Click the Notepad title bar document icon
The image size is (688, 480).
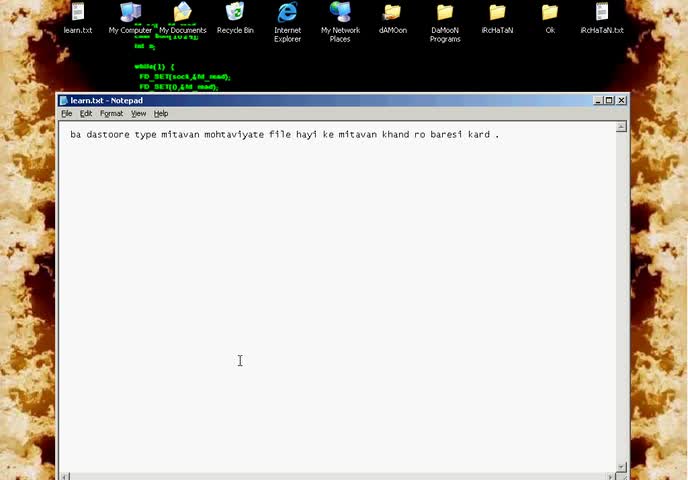64,100
